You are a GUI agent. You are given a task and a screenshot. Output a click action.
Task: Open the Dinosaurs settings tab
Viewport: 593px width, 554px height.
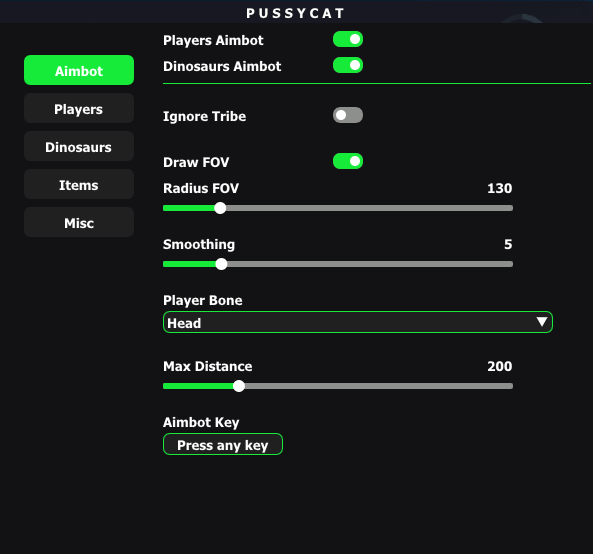pos(79,147)
